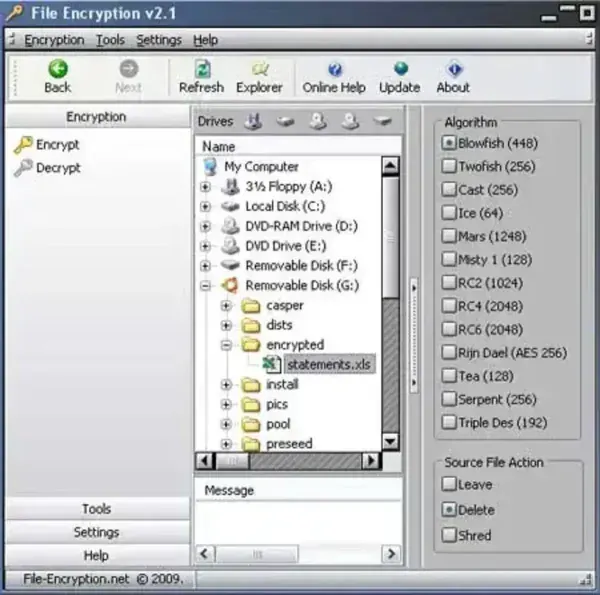Click the title bar key icon

(x=15, y=13)
